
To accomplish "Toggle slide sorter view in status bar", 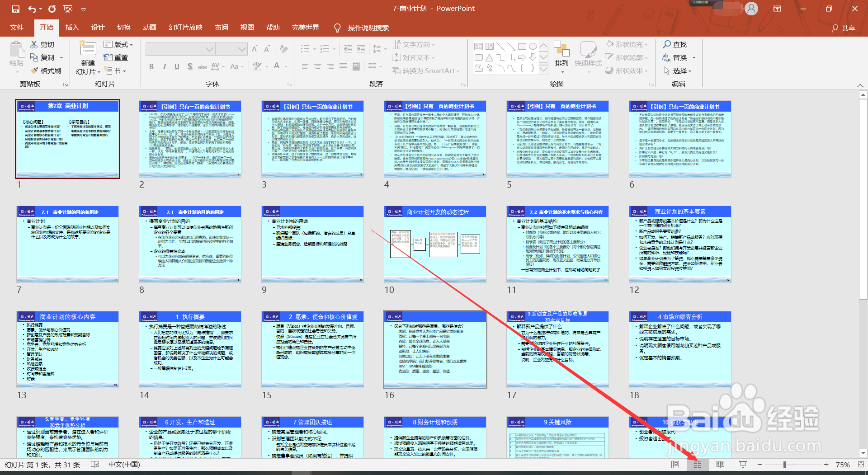I will point(698,465).
